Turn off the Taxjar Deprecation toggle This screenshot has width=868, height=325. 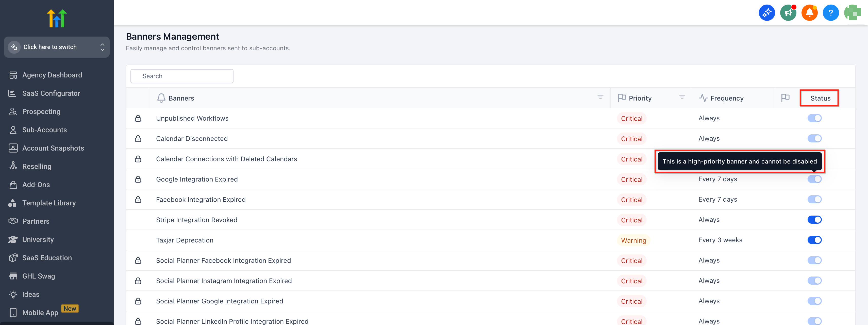tap(814, 240)
